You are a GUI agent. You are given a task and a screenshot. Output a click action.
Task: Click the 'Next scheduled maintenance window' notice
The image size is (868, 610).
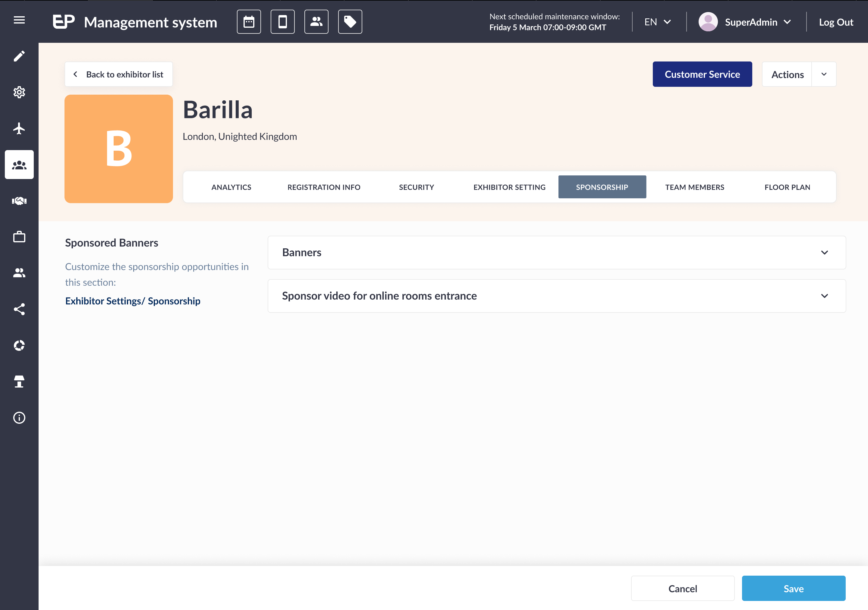point(554,22)
